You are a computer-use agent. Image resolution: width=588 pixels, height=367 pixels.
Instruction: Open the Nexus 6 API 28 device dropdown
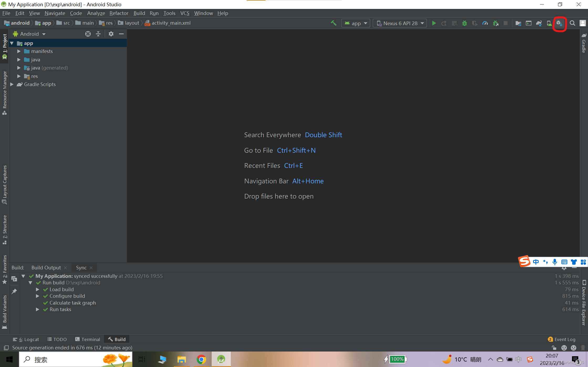pos(400,23)
